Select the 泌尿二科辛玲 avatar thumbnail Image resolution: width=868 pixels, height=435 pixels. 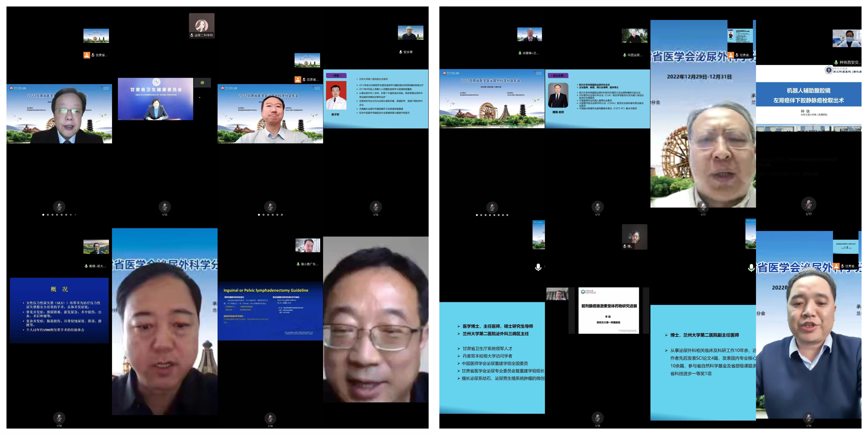pos(202,24)
